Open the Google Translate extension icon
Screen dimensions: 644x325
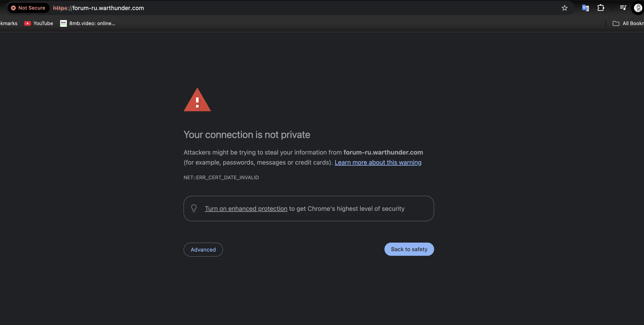[x=585, y=8]
